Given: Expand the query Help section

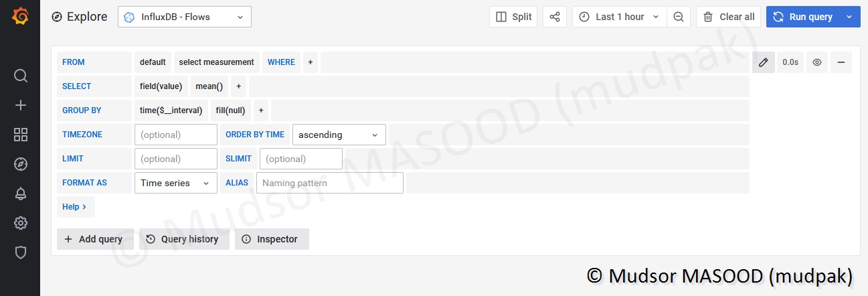Looking at the screenshot, I should click(x=75, y=207).
